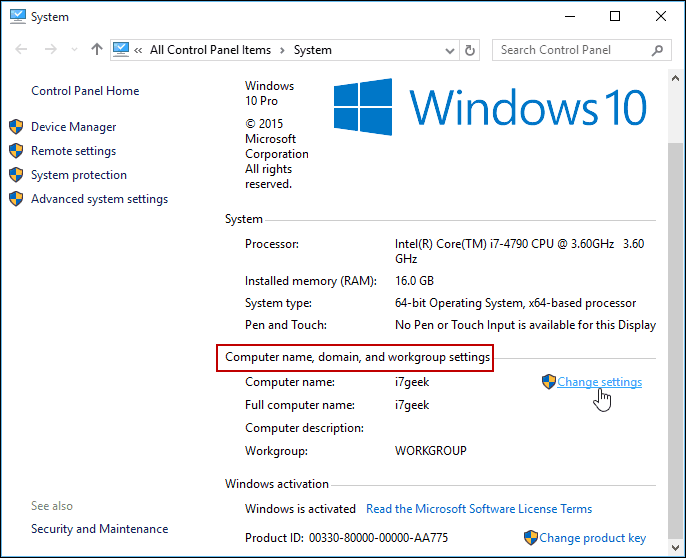
Task: Expand the arrow after All Control Panel Items
Action: (283, 50)
